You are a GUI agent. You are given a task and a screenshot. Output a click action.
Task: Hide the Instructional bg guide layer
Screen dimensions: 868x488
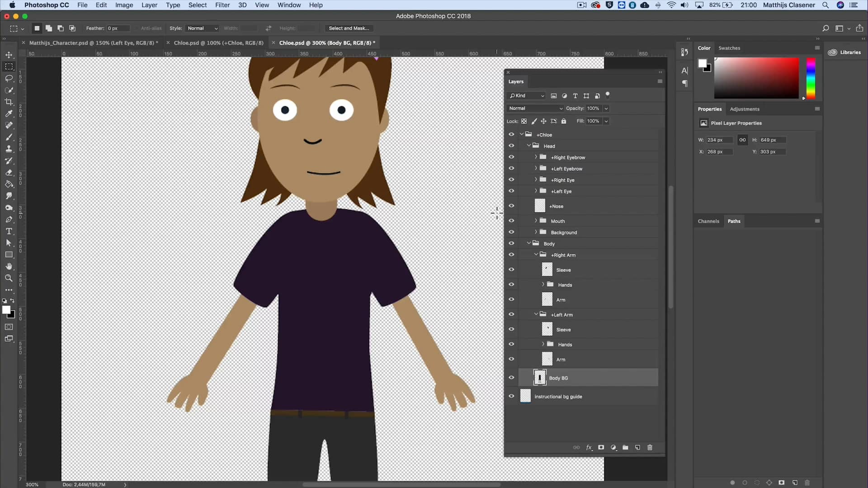click(511, 396)
